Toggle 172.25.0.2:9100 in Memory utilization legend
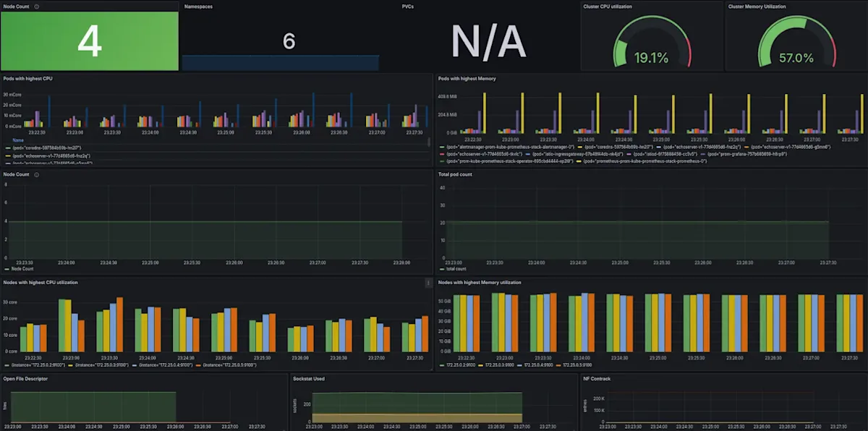The width and height of the screenshot is (868, 431). coord(457,364)
